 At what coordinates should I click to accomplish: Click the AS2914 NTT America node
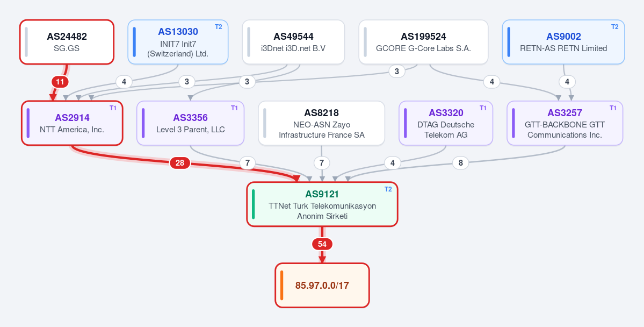(72, 123)
